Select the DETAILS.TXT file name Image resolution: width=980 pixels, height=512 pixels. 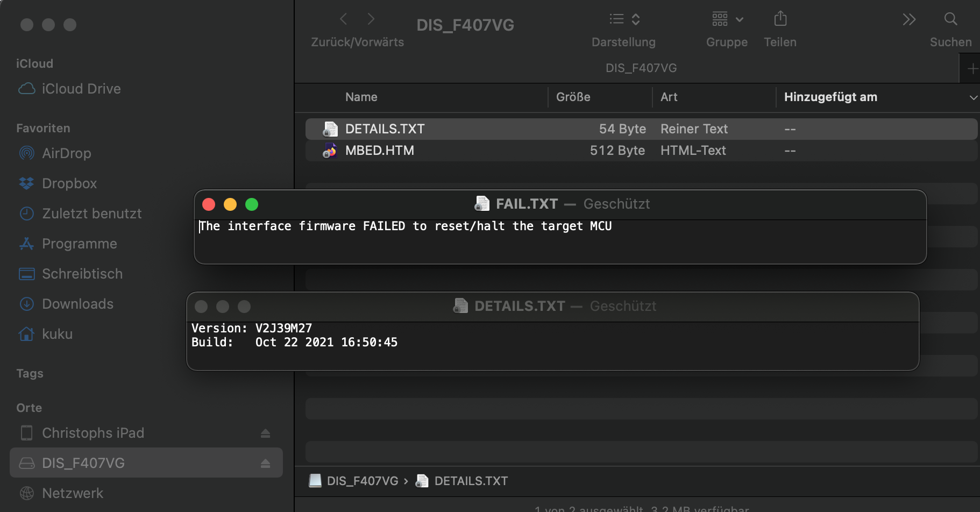coord(385,129)
